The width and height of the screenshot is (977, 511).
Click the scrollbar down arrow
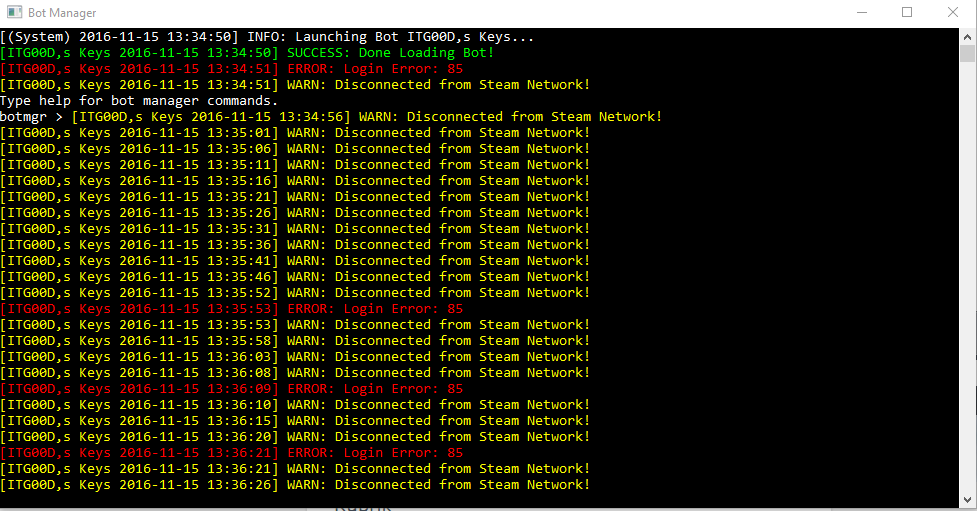(x=968, y=500)
